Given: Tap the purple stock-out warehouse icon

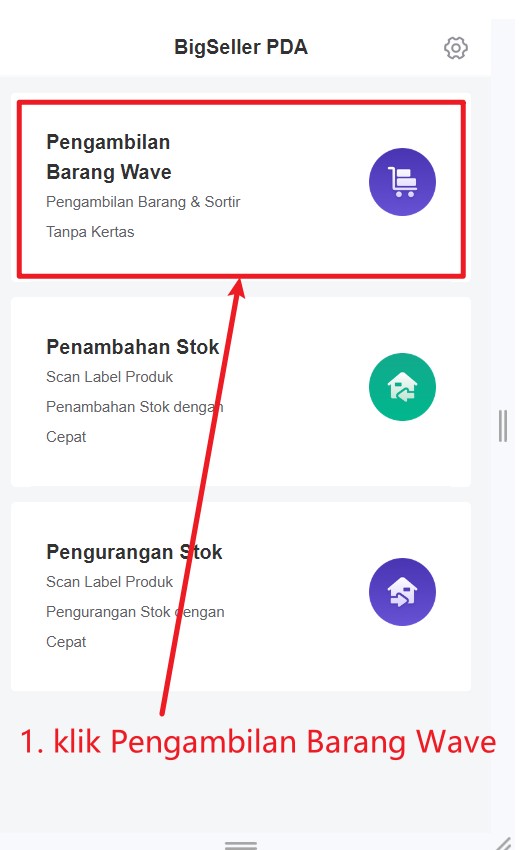Looking at the screenshot, I should pos(402,592).
